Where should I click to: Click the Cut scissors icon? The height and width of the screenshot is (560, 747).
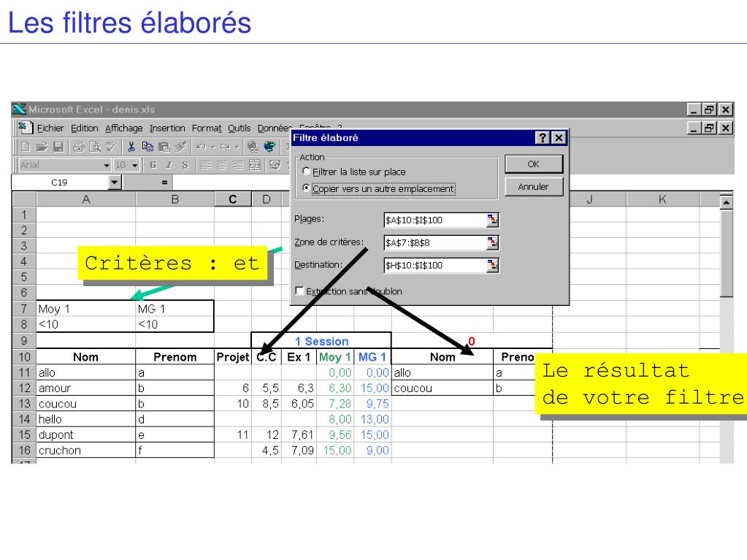131,147
